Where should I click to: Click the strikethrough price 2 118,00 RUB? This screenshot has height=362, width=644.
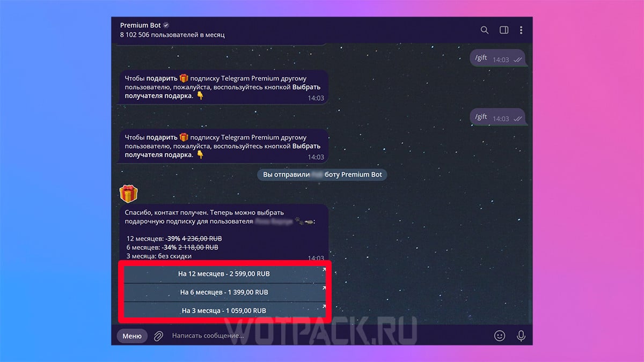point(198,247)
